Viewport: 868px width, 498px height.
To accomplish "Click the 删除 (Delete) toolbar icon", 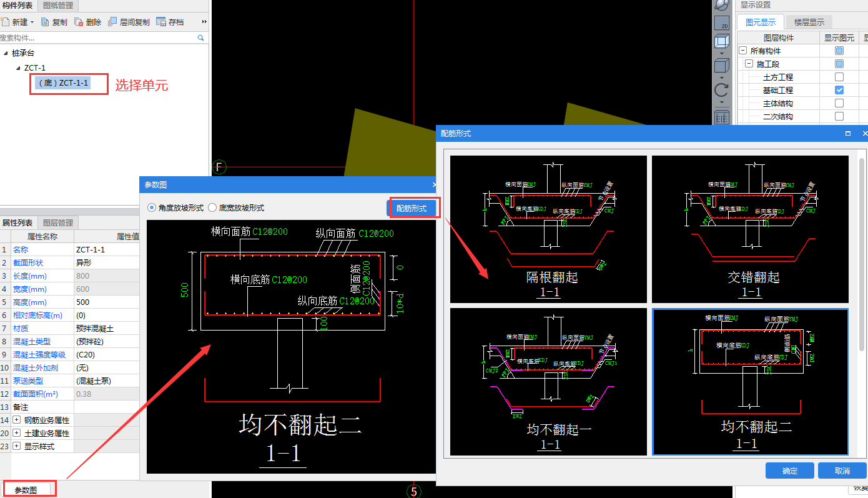I will tap(79, 22).
